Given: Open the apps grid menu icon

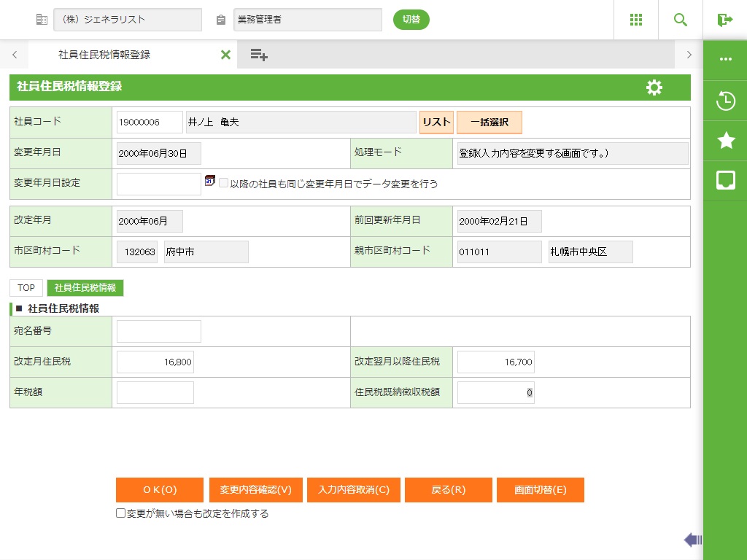Looking at the screenshot, I should coord(635,20).
